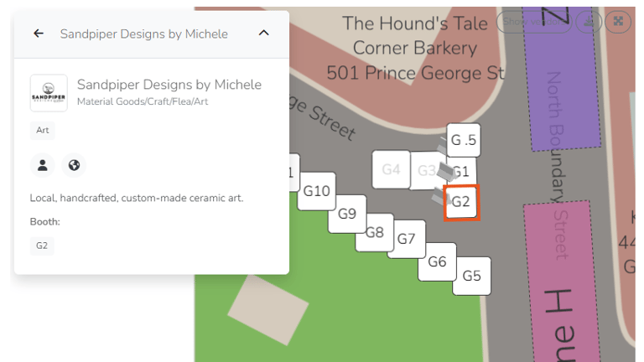
Task: Click the Art category tag
Action: 42,130
